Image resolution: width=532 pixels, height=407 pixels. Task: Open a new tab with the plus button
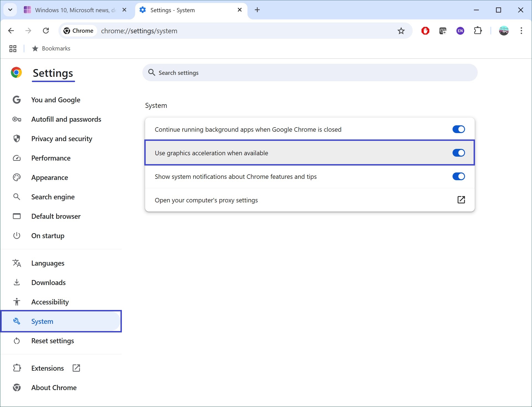257,10
